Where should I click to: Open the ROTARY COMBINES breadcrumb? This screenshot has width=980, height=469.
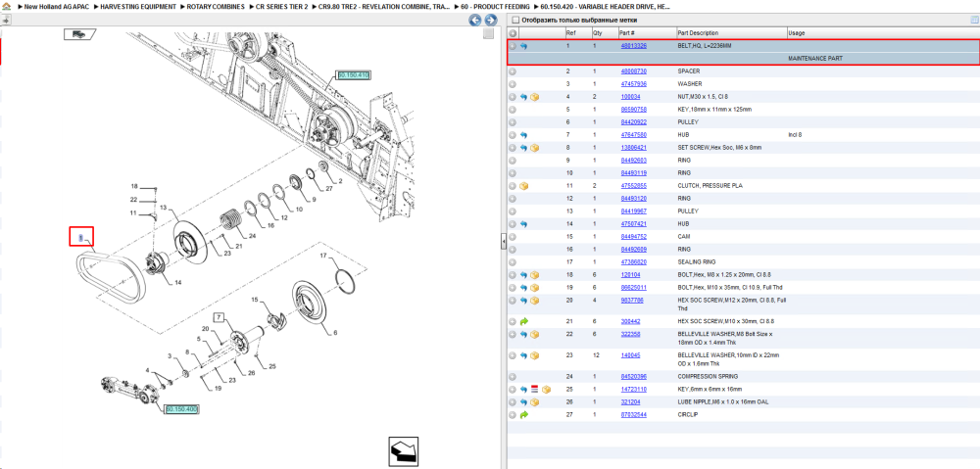[x=216, y=6]
